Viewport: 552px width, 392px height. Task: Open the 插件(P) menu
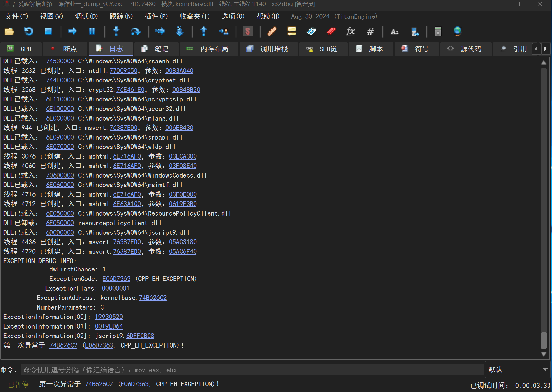pos(156,16)
